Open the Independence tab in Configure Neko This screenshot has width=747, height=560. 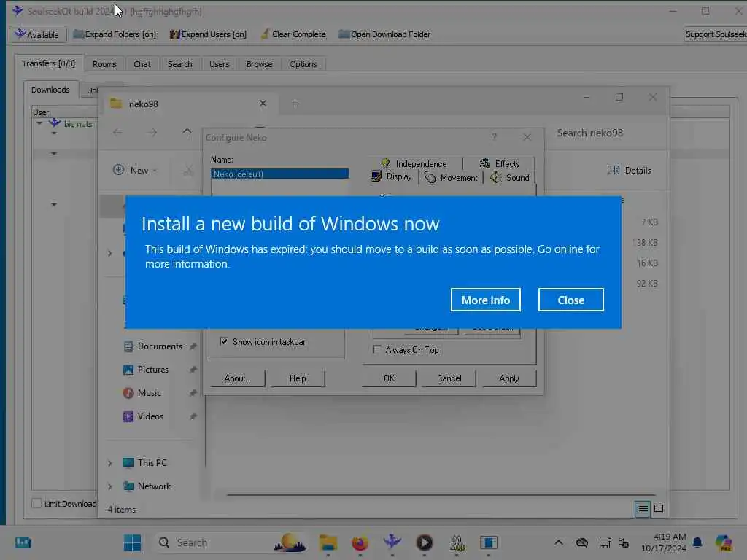[x=414, y=163]
